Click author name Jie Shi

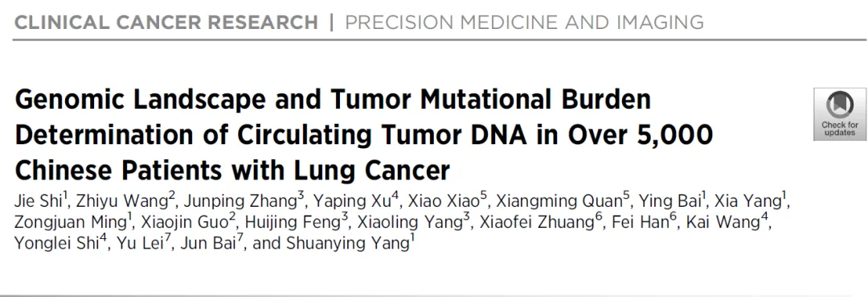coord(39,200)
